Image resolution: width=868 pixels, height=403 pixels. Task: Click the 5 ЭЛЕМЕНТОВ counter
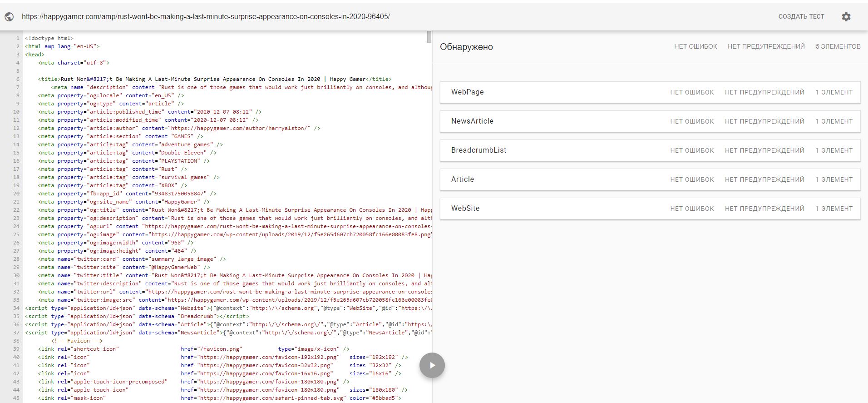(x=838, y=46)
